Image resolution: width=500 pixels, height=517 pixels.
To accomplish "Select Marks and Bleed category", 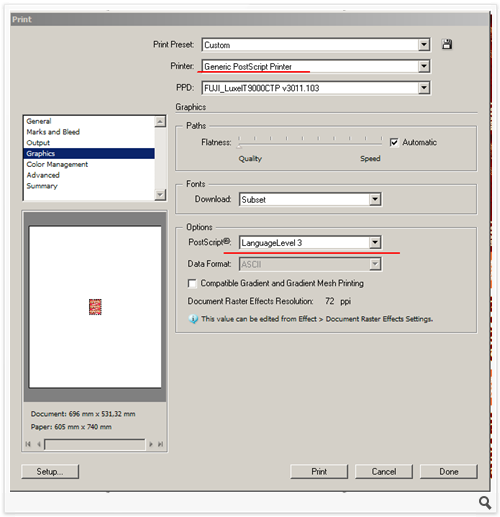I will tap(53, 132).
